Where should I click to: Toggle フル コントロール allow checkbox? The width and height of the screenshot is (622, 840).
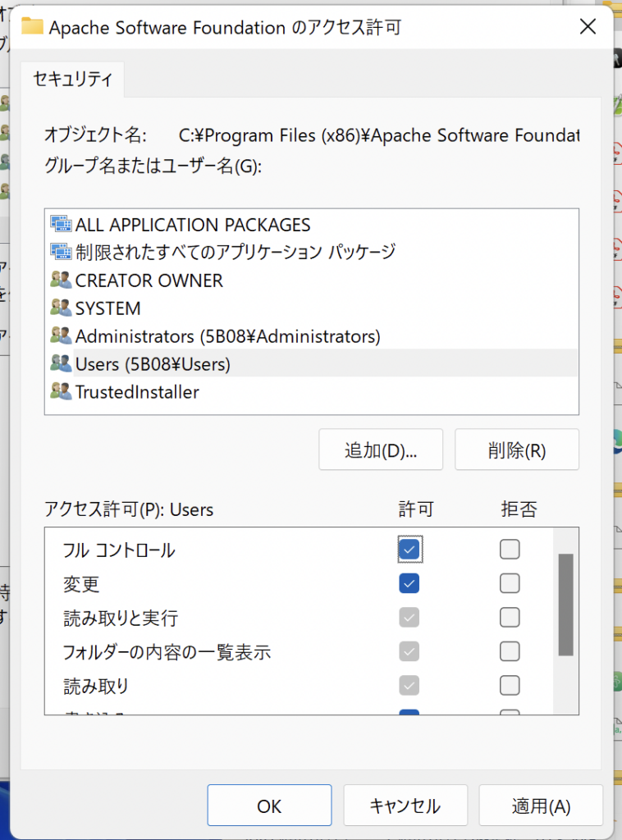(409, 549)
